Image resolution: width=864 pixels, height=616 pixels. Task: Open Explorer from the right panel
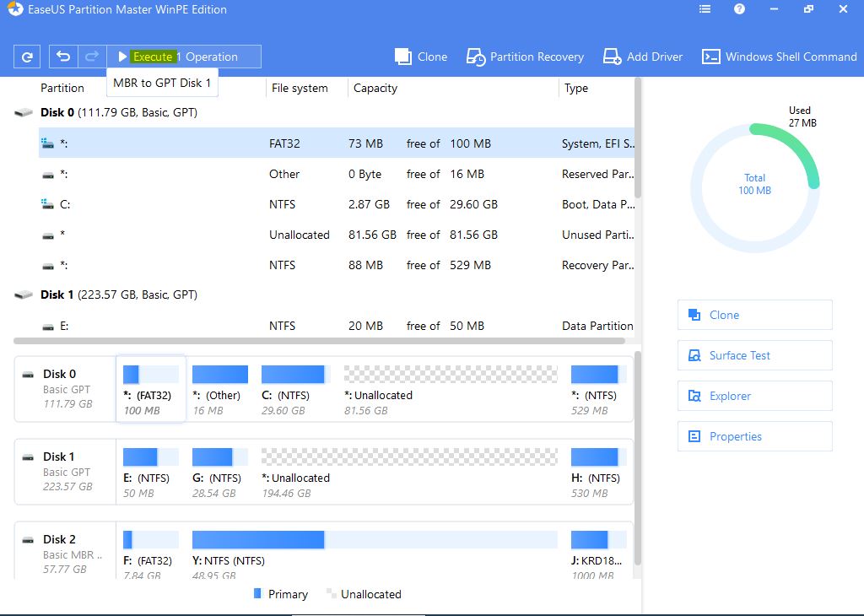[x=754, y=396]
